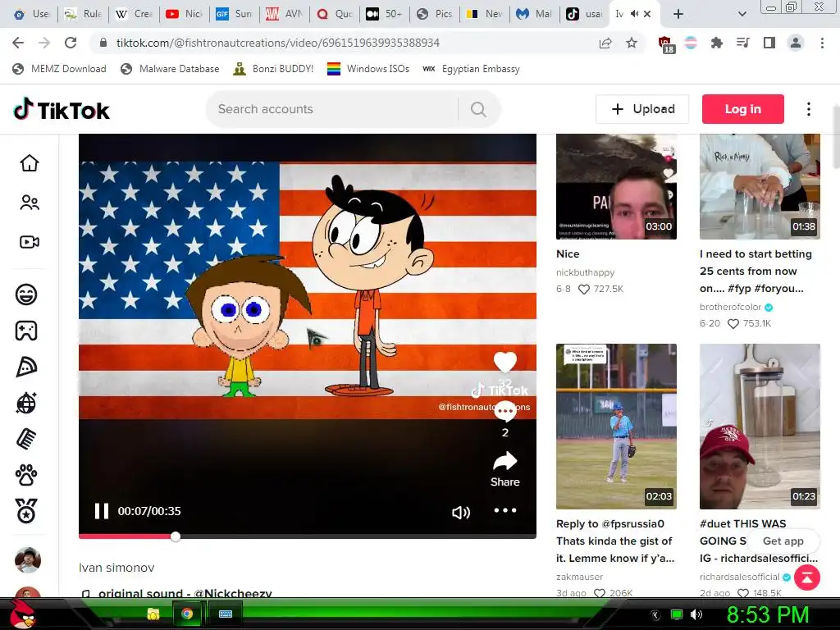Viewport: 840px width, 630px height.
Task: Click the search magnifier button
Action: [x=478, y=109]
